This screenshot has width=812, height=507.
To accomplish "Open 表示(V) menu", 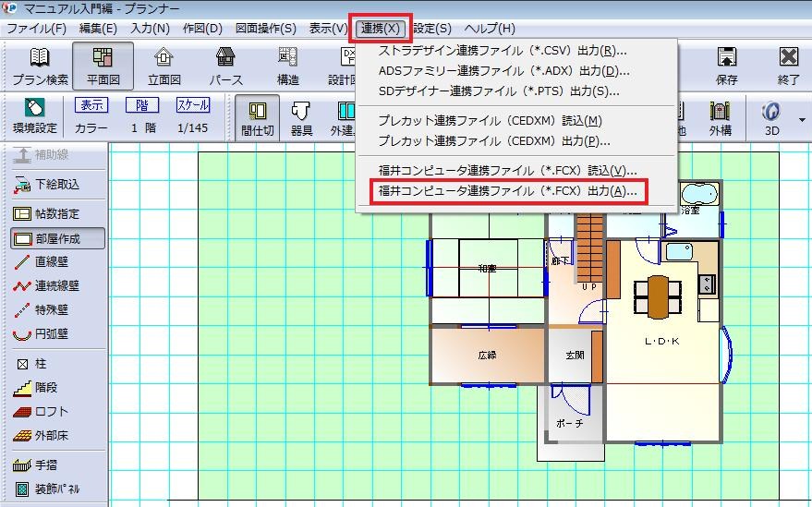I will 328,29.
